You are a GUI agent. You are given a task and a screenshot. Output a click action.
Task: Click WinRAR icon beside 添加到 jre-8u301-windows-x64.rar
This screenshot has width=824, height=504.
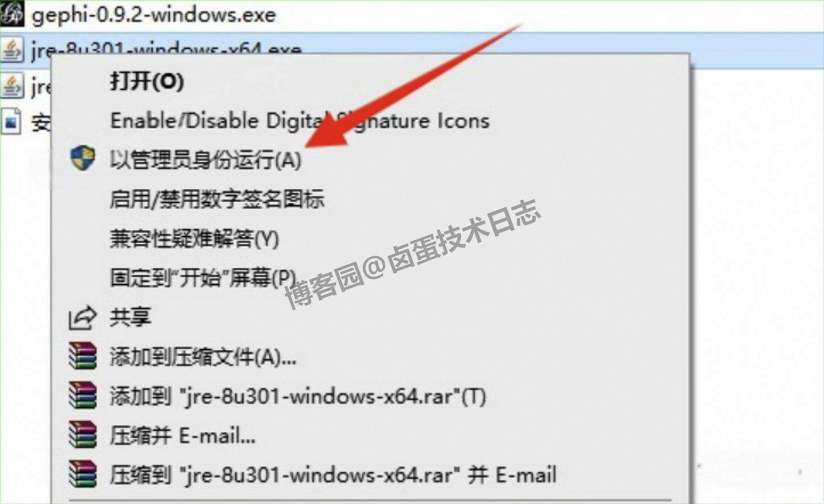(83, 396)
